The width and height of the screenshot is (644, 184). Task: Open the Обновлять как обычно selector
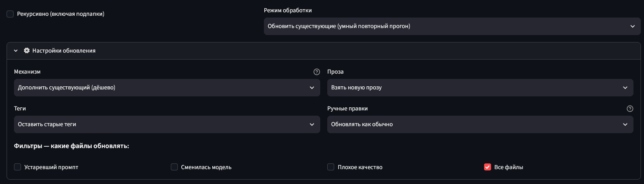(x=480, y=124)
